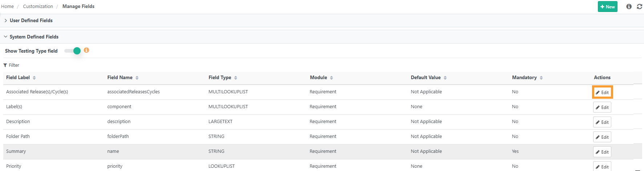Sort by Field Type column arrows
The height and width of the screenshot is (171, 644).
[x=236, y=78]
